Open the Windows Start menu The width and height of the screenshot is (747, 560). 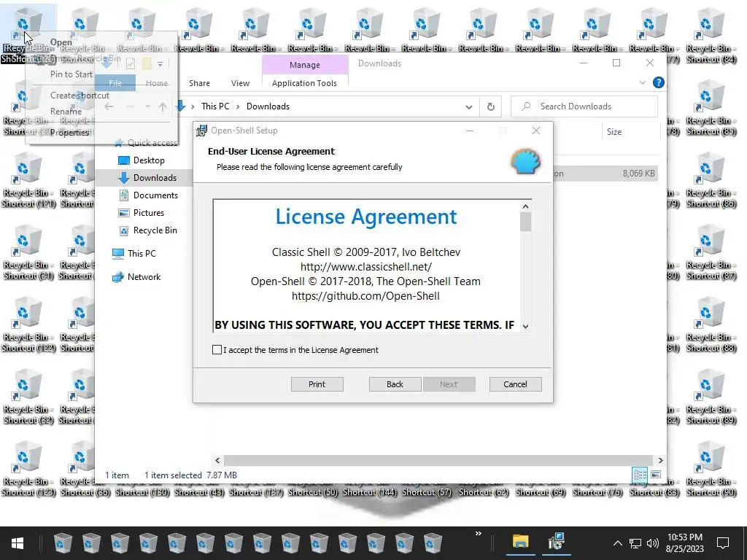[18, 543]
